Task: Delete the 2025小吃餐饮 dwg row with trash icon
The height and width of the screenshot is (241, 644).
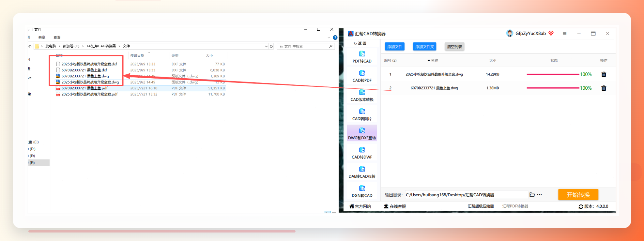Action: click(x=604, y=74)
